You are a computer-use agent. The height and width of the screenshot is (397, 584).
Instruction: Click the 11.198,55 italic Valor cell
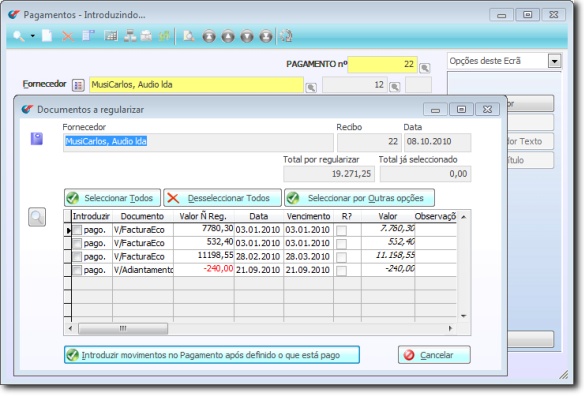[388, 256]
